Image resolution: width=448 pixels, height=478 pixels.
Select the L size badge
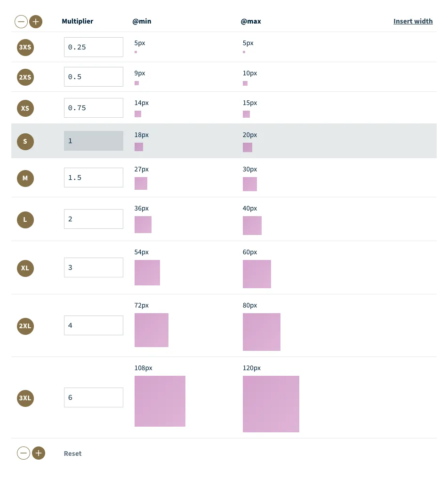25,219
